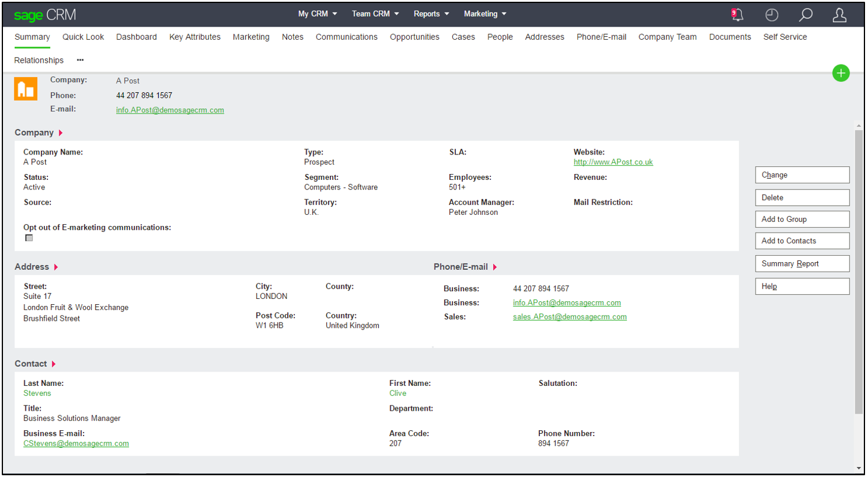This screenshot has width=868, height=477.
Task: Click the Account Manager name Peter Johnson
Action: pyautogui.click(x=473, y=212)
